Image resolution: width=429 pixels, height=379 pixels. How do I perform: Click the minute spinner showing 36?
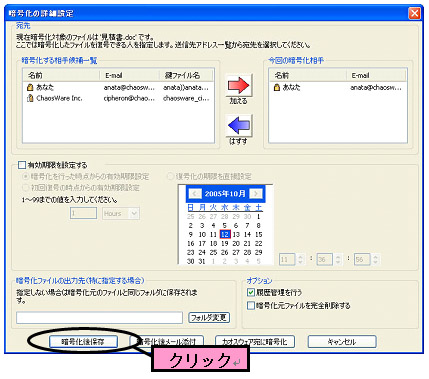pos(329,259)
